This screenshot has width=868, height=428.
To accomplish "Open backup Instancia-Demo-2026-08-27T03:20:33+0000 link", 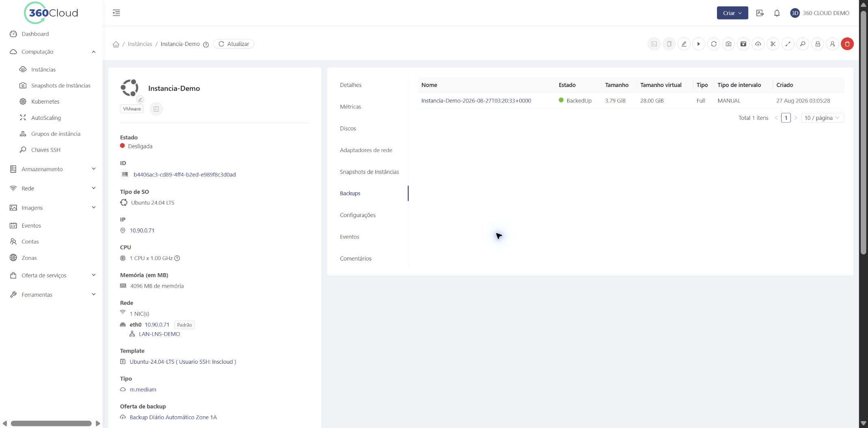I will [476, 101].
